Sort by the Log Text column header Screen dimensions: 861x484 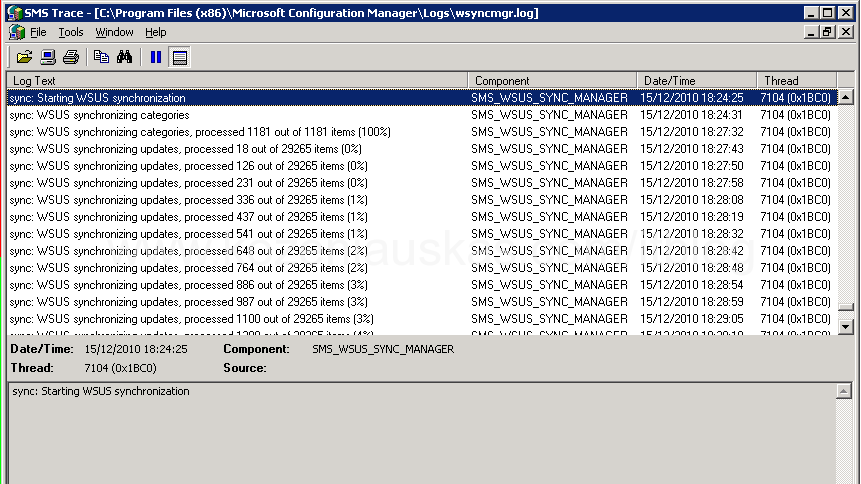pyautogui.click(x=237, y=81)
